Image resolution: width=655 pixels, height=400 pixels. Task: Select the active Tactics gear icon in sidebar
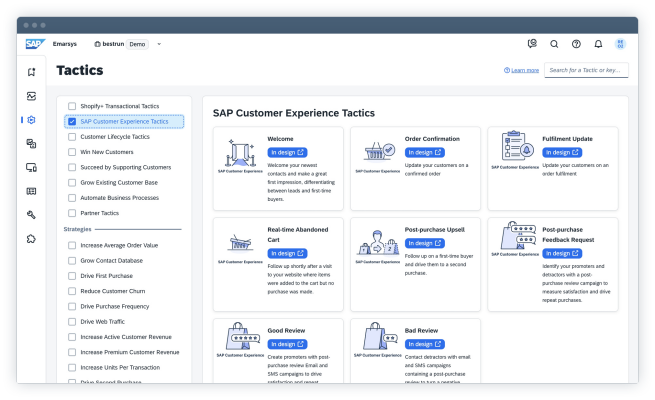point(31,120)
